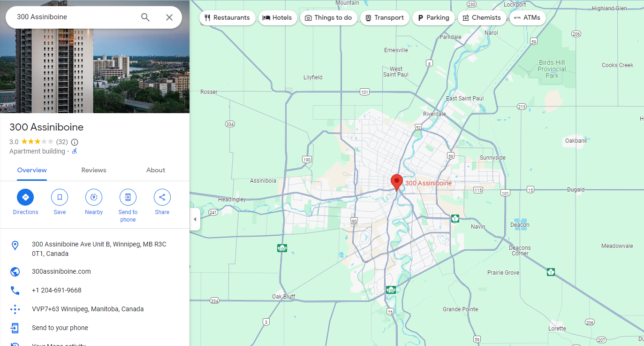644x346 pixels.
Task: Save 300 Assiniboine with bookmark icon
Action: pos(60,197)
